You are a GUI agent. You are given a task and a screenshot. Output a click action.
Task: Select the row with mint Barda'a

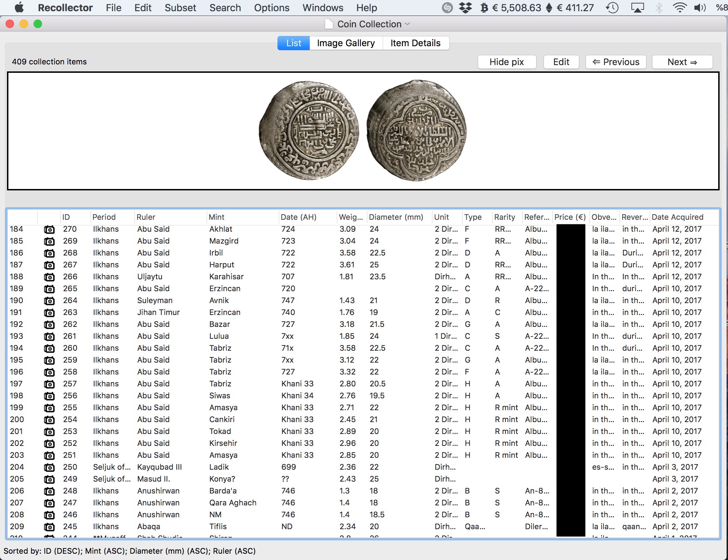pyautogui.click(x=363, y=491)
